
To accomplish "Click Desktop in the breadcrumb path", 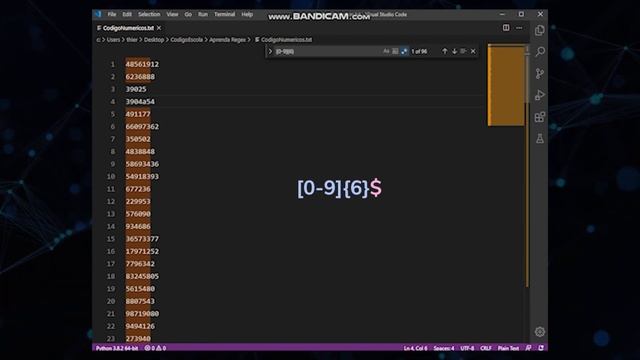I will [x=154, y=40].
